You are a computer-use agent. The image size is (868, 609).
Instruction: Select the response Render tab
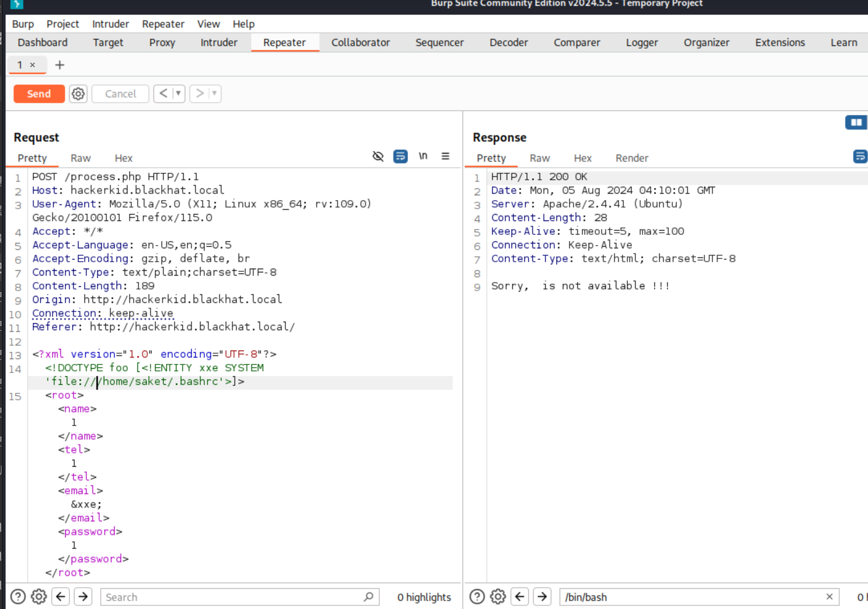point(632,158)
